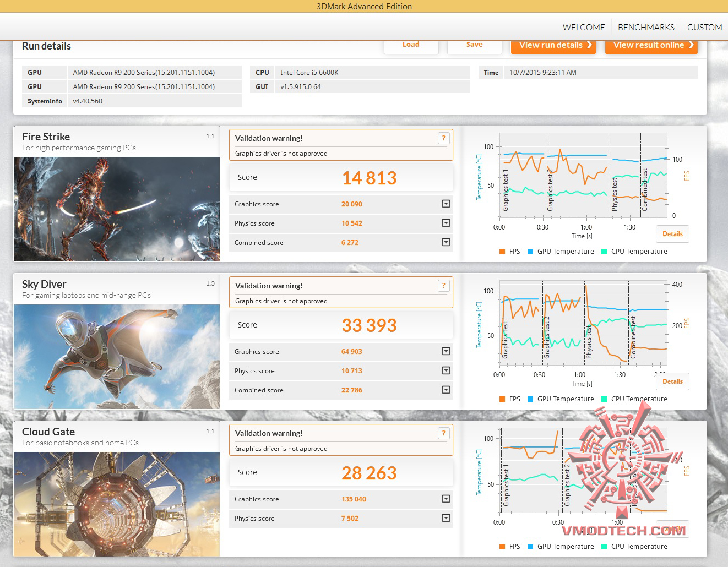Open Fire Strike chart Details
Viewport: 728px width, 567px height.
672,234
